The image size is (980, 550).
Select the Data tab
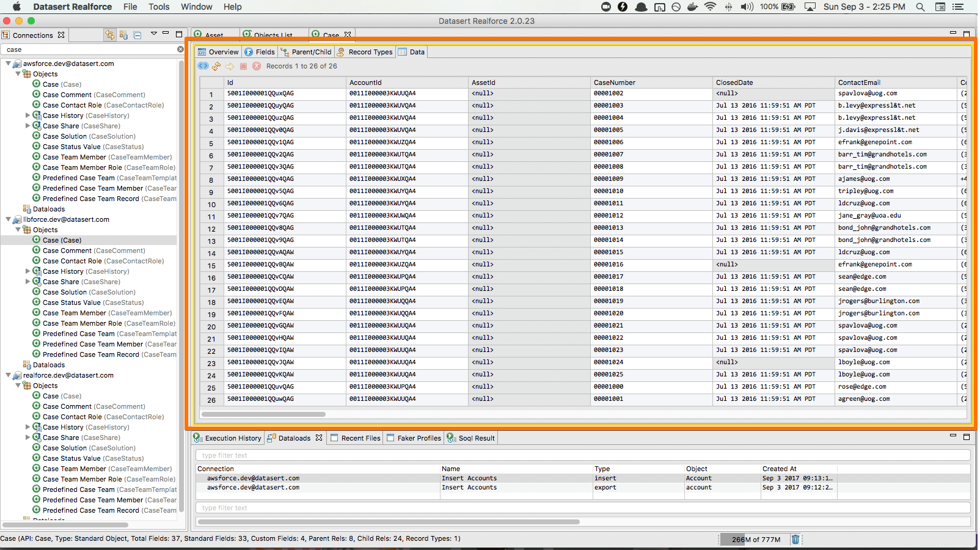(411, 52)
